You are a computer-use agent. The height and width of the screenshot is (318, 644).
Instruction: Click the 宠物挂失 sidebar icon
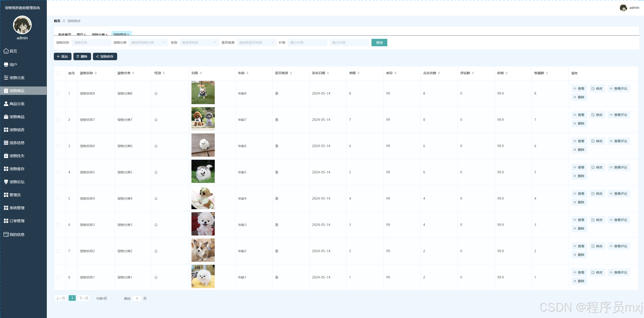6,156
